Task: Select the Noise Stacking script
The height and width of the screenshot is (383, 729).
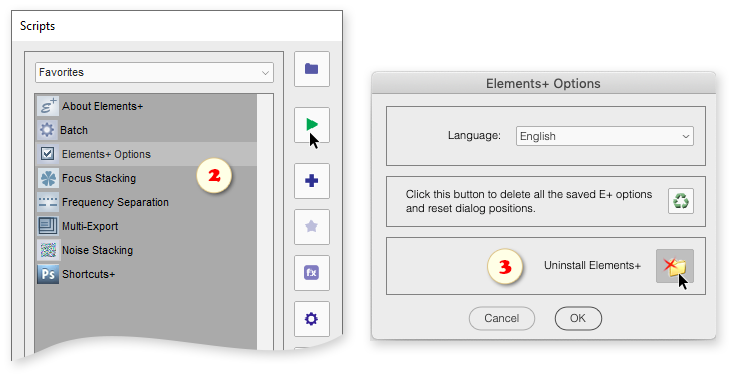Action: click(146, 250)
